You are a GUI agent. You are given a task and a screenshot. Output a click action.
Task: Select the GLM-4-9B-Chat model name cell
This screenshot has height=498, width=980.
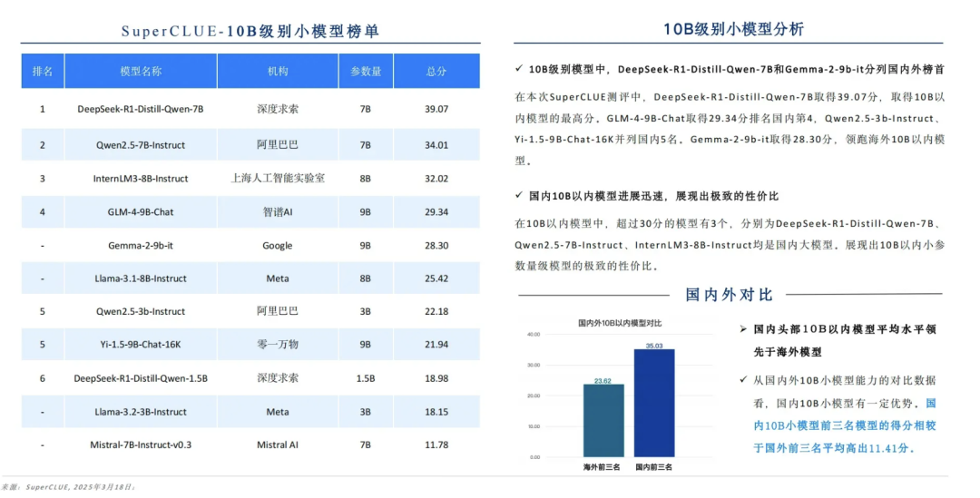point(141,212)
